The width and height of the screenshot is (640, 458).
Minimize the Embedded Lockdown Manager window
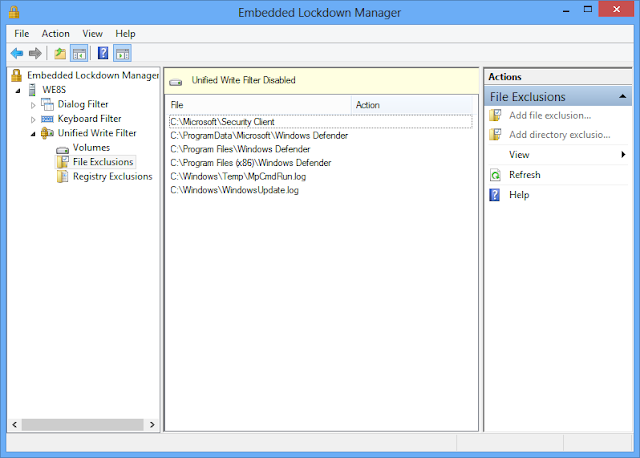566,10
